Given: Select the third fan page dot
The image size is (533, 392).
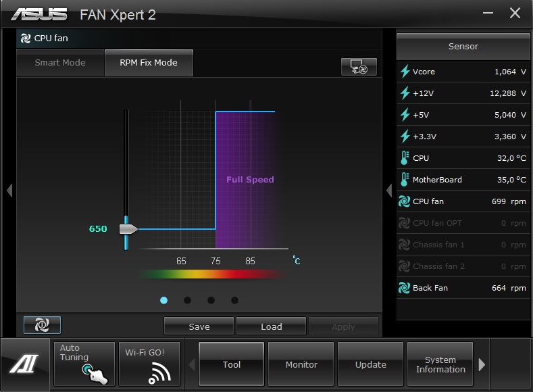Looking at the screenshot, I should point(211,300).
